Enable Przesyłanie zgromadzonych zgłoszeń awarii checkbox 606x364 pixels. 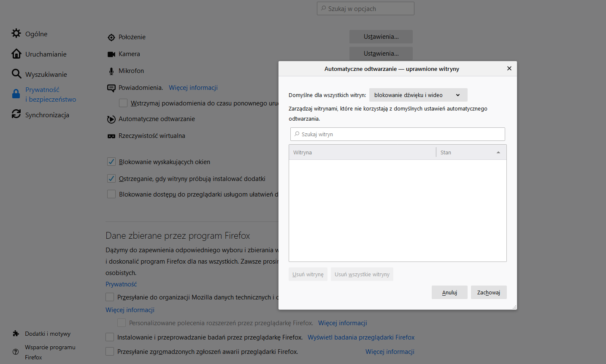110,351
